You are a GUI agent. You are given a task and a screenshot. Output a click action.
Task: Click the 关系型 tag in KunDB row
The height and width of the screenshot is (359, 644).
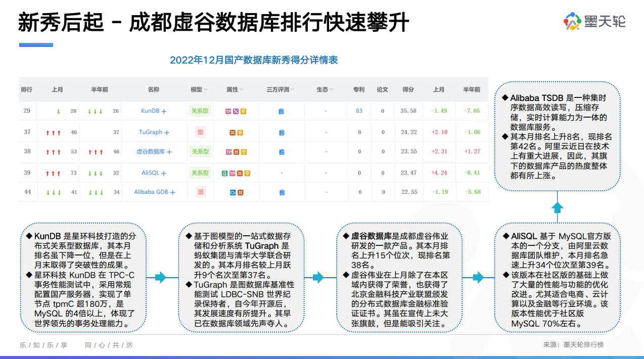click(200, 111)
